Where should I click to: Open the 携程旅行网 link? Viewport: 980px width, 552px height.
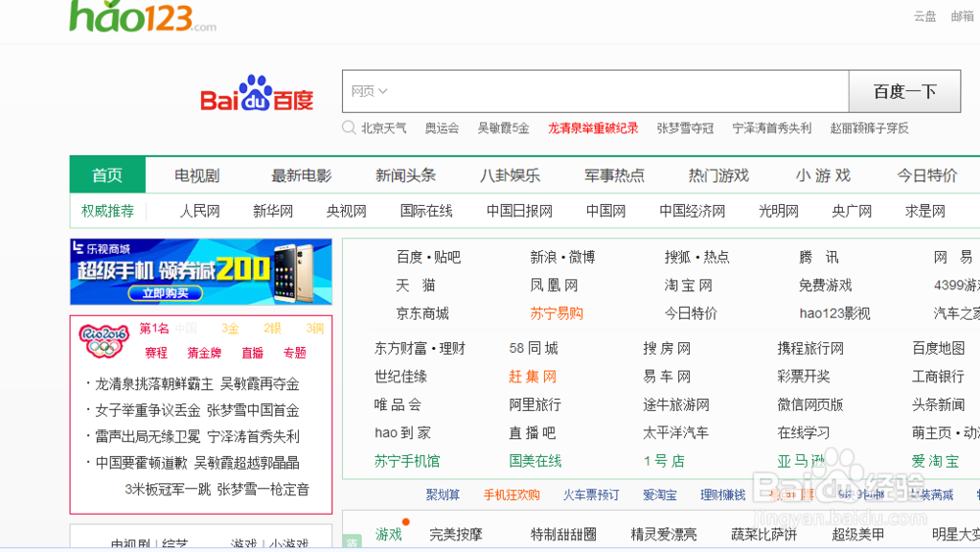coord(810,349)
